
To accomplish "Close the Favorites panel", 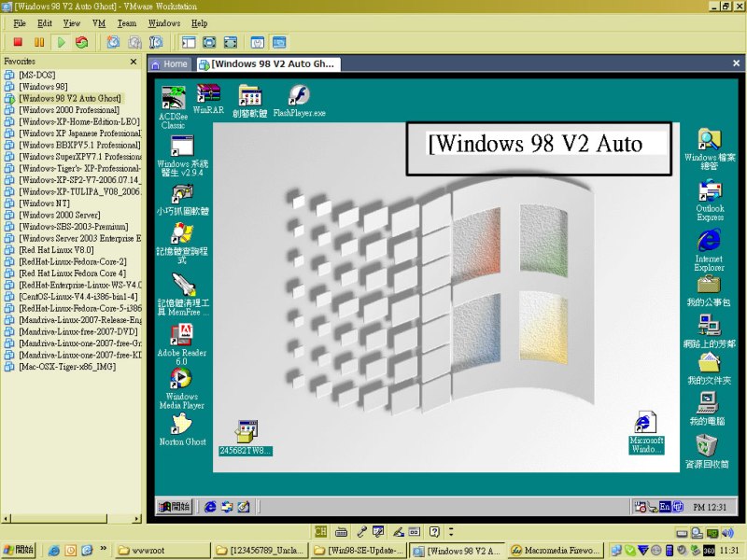I will pyautogui.click(x=134, y=62).
